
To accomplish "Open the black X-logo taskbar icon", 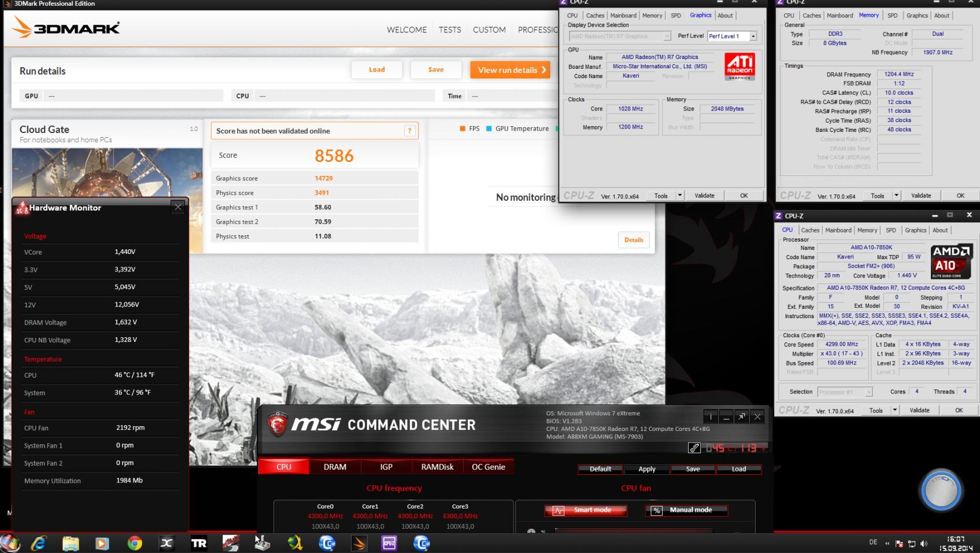I will pyautogui.click(x=167, y=543).
